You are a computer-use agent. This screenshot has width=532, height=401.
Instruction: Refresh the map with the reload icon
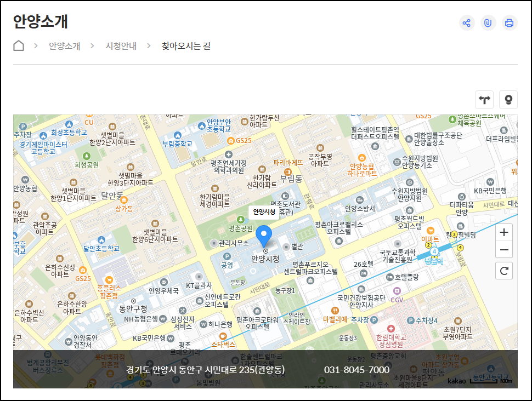pos(503,270)
